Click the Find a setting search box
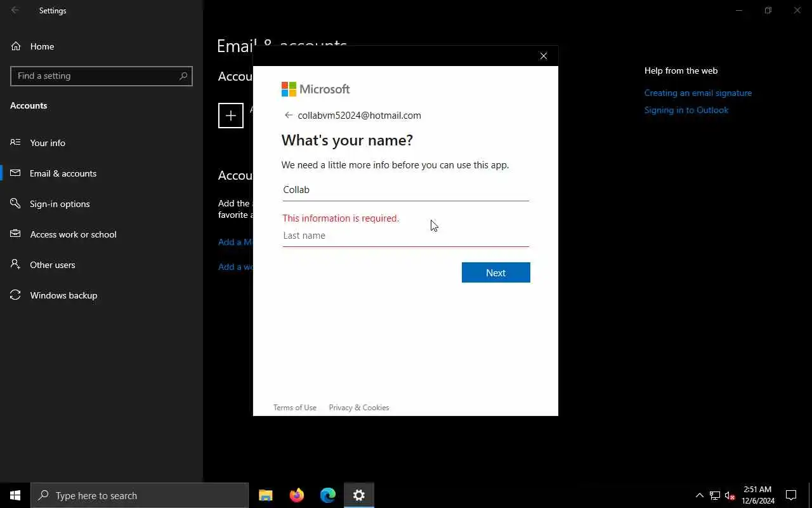812x508 pixels. coord(101,76)
